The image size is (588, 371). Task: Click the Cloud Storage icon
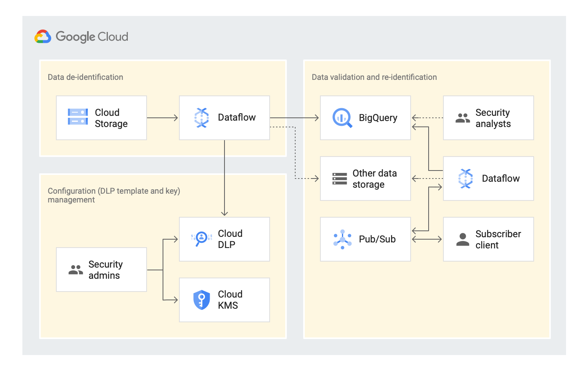78,117
